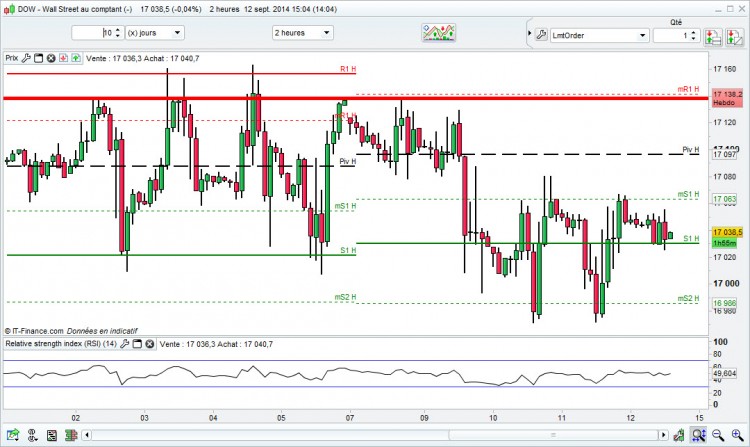Open Prix panel settings wrench
Viewport: 750px width, 447px height.
(x=26, y=58)
